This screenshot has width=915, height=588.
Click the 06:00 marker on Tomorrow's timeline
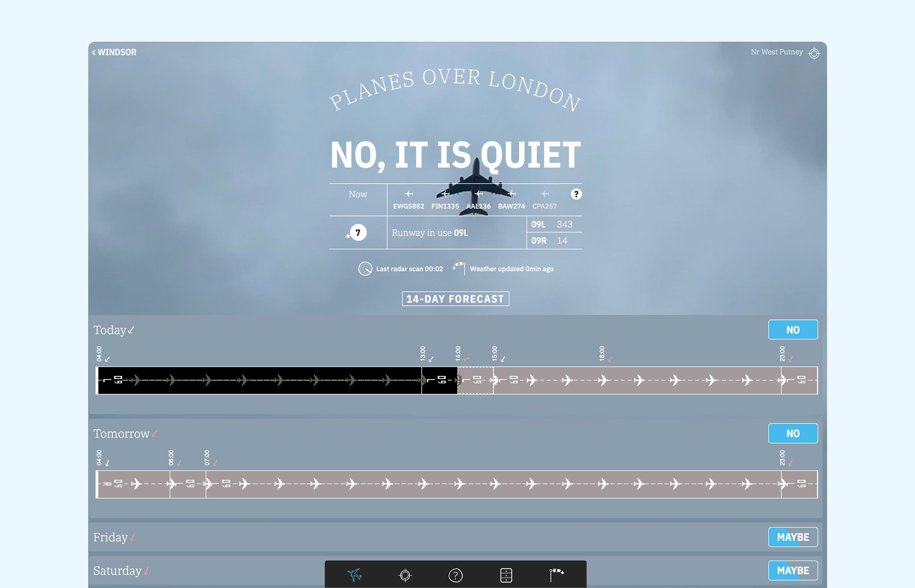171,457
